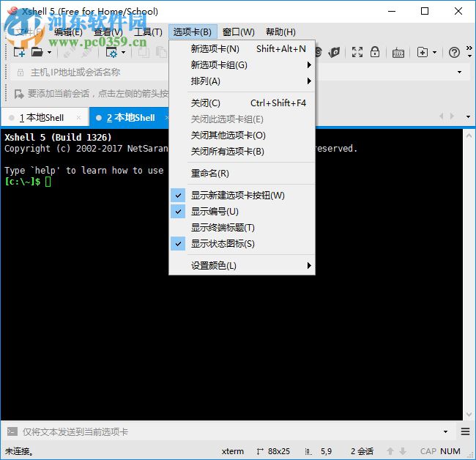The width and height of the screenshot is (476, 460).
Task: Select 关闭其他选项卡(O)
Action: pyautogui.click(x=242, y=135)
